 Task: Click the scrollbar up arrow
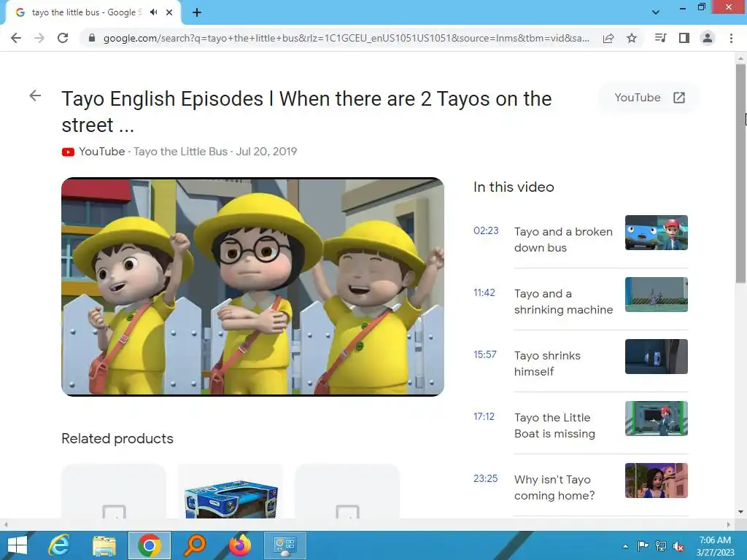pos(740,58)
